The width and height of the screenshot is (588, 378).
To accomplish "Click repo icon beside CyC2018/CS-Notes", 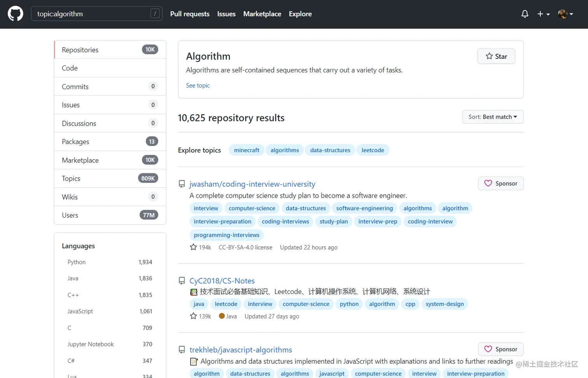I will point(182,281).
